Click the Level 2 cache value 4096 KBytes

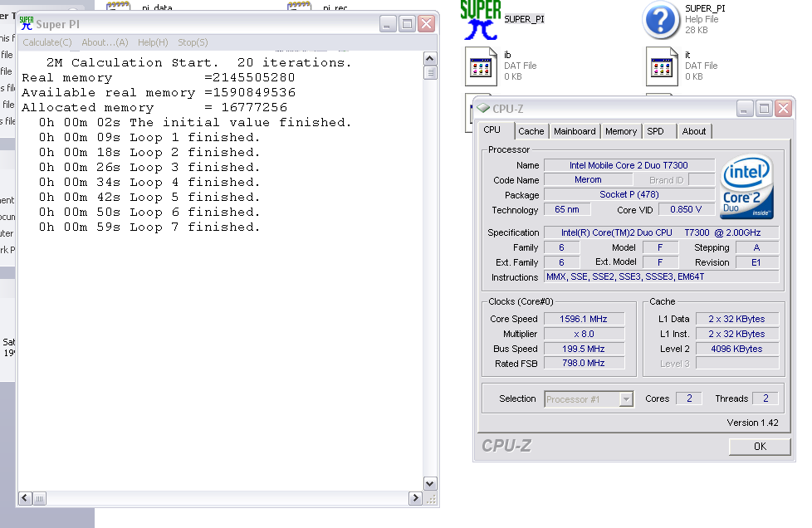[737, 349]
